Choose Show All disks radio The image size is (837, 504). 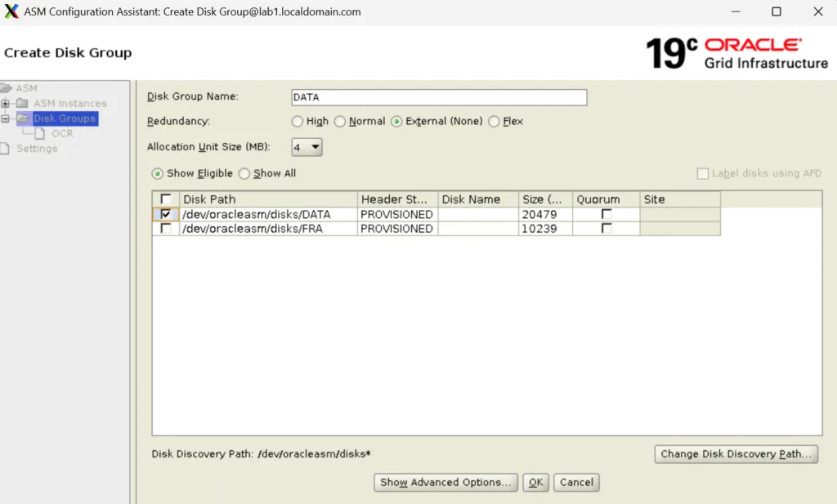coord(244,174)
